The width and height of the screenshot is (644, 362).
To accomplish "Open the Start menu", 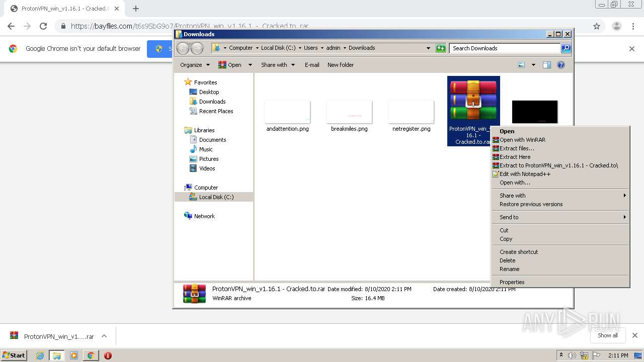I will 14,355.
